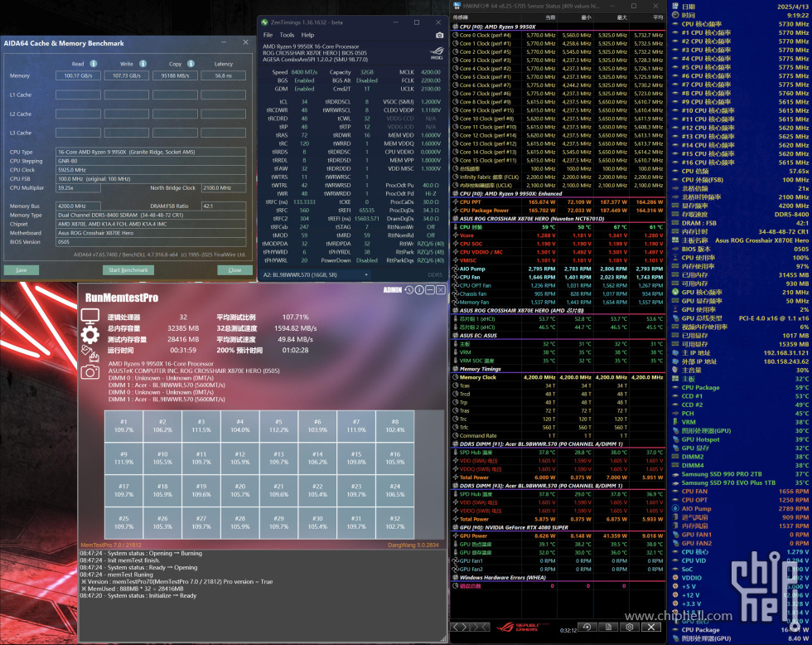812x645 pixels.
Task: Open the Tools menu in ZenTimings
Action: click(x=287, y=35)
